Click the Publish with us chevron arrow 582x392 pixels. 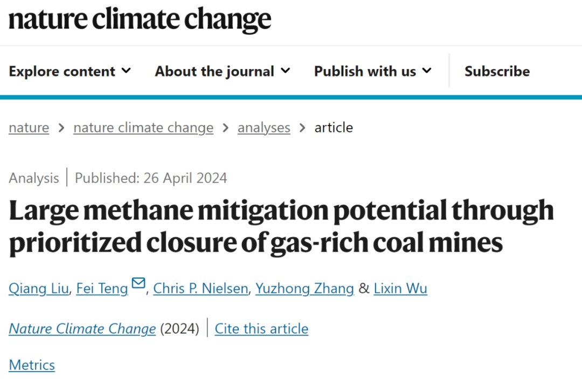point(427,71)
